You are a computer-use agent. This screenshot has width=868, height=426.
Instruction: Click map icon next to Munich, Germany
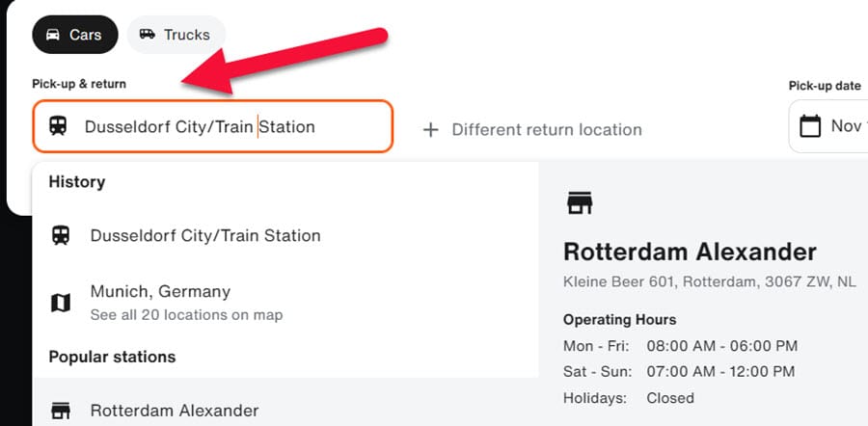[x=61, y=303]
